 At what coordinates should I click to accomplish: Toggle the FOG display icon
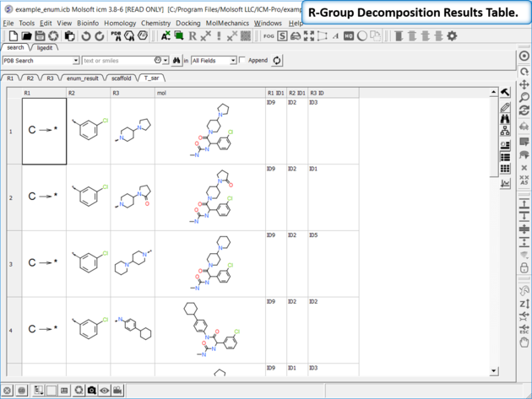269,36
